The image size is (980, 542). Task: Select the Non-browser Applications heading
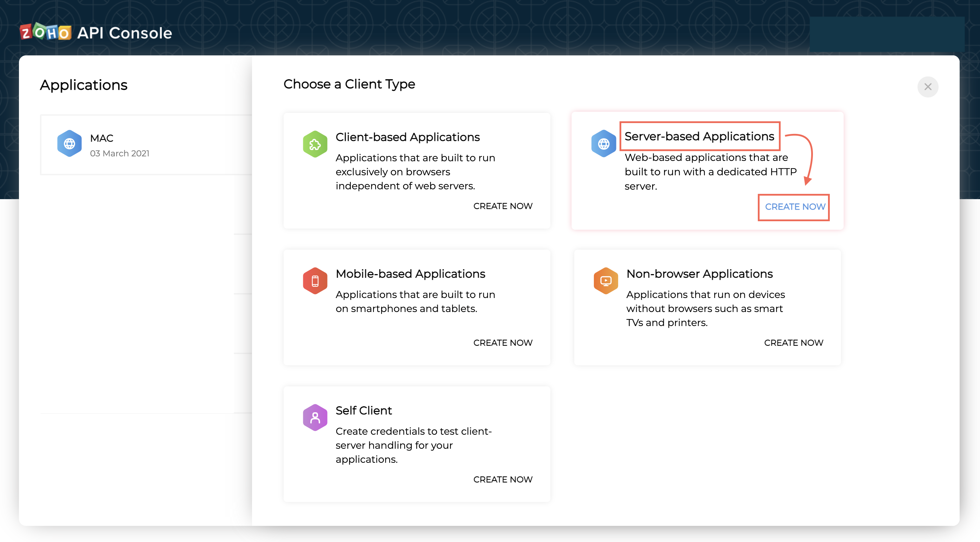699,274
